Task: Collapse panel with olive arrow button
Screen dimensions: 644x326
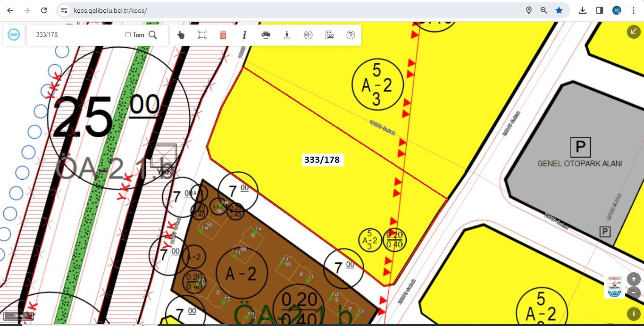Action: click(x=633, y=32)
